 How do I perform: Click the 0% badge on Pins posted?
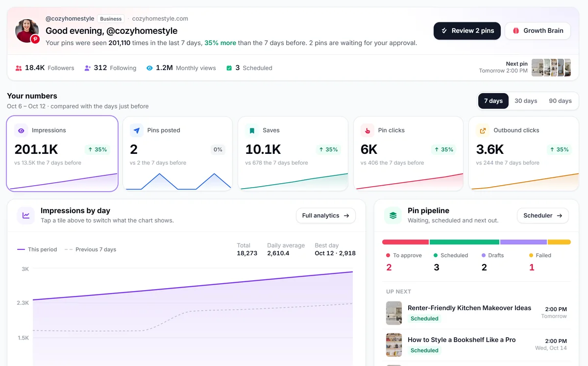[218, 149]
